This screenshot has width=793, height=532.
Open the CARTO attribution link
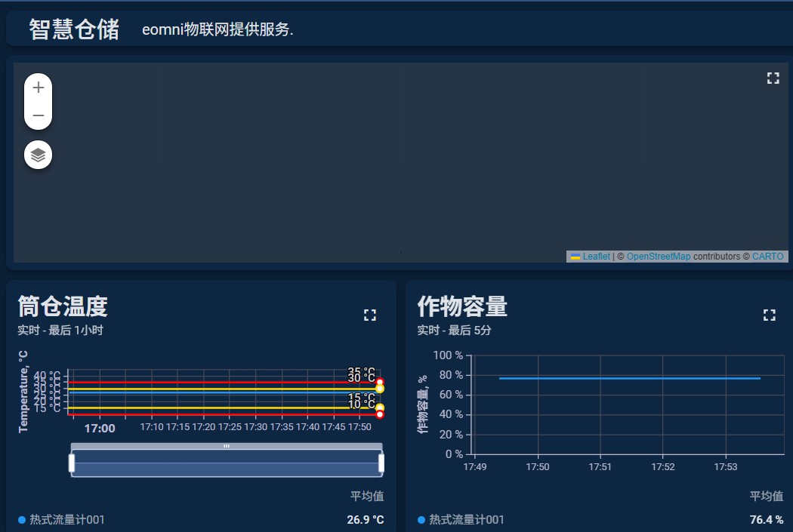pos(767,257)
